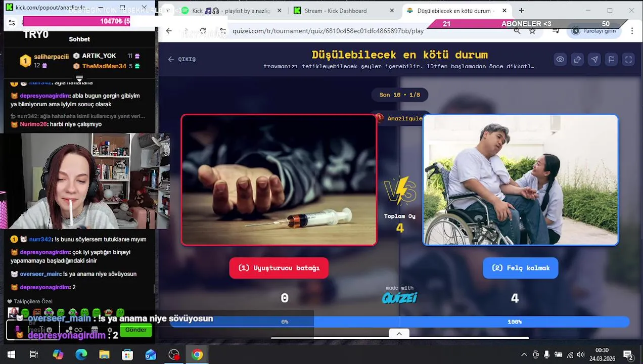Click Gönder send button in chat
The image size is (643, 364).
pyautogui.click(x=135, y=330)
